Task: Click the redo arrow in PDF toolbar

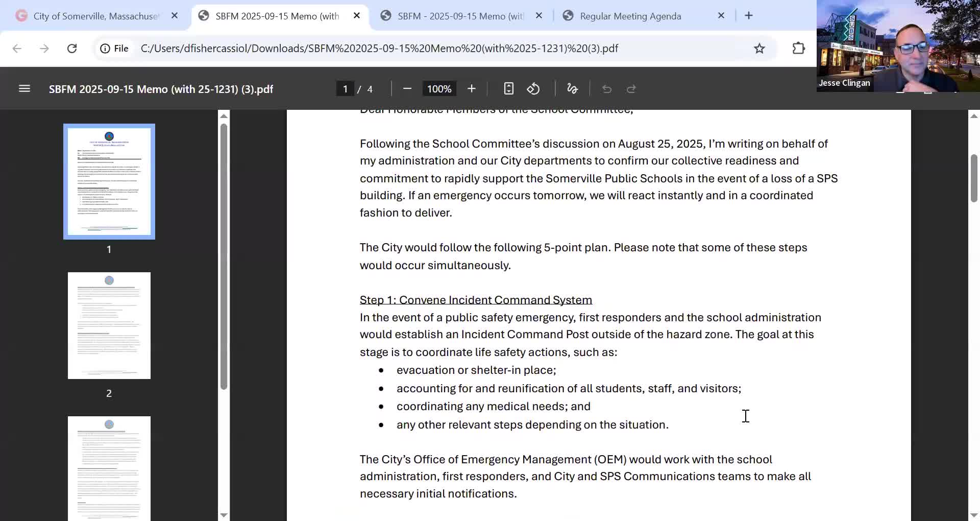Action: (x=631, y=89)
